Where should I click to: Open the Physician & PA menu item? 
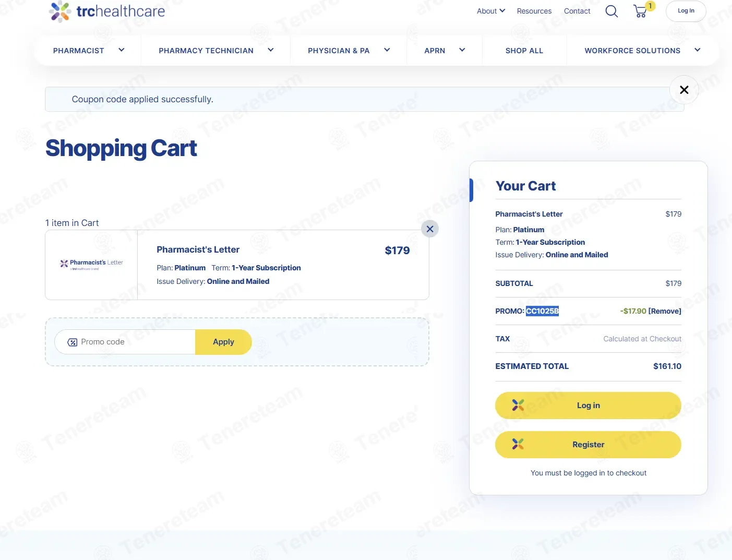tap(339, 51)
